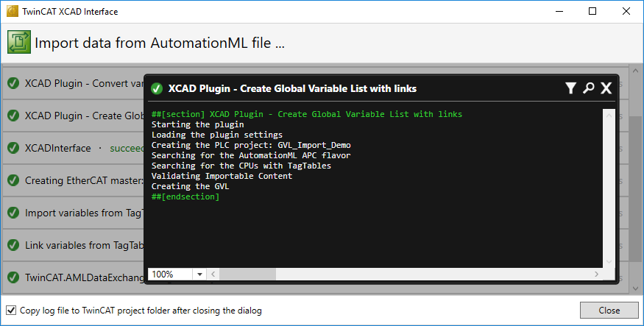Close the TwinCAT XCAD Interface window
Viewport: 644px width, 326px height.
tap(626, 11)
